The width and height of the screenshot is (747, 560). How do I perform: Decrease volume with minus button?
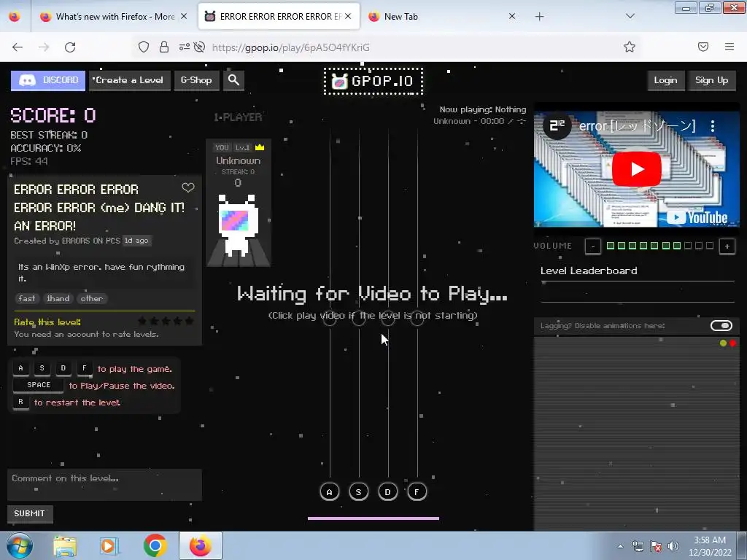point(593,246)
